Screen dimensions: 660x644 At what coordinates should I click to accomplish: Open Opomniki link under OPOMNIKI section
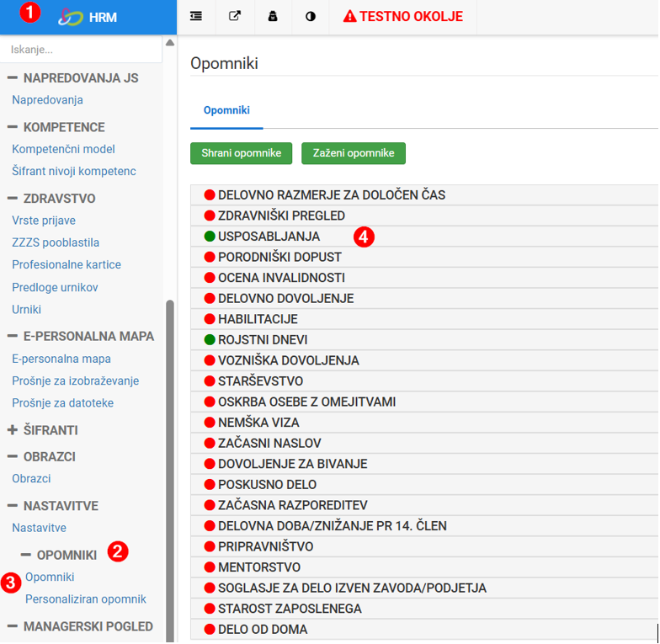pos(50,577)
